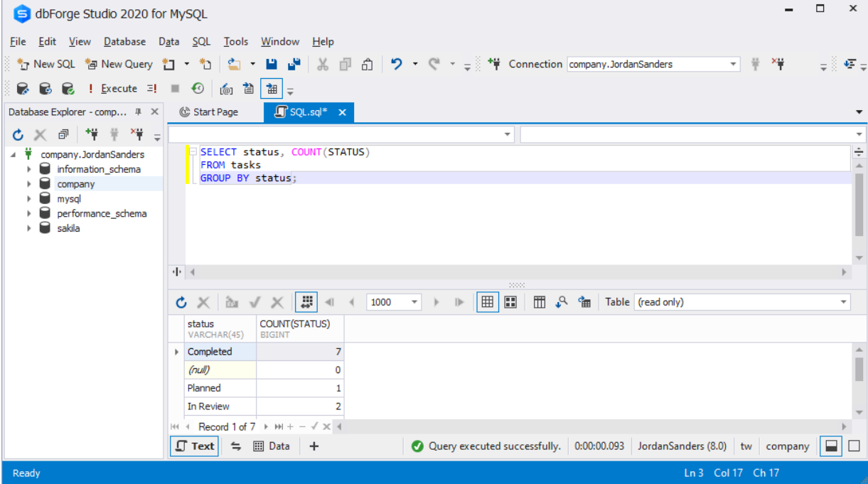Click the Save icon in toolbar

click(272, 64)
